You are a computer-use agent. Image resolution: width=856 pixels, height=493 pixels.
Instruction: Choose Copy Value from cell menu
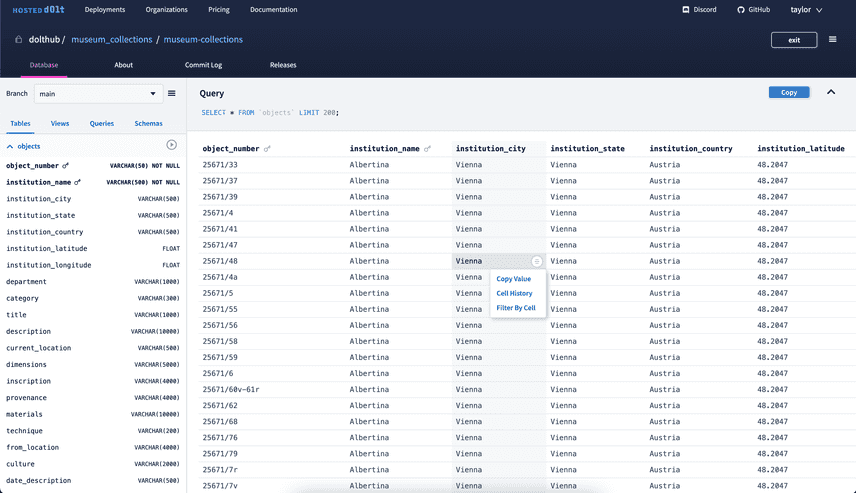tap(513, 278)
